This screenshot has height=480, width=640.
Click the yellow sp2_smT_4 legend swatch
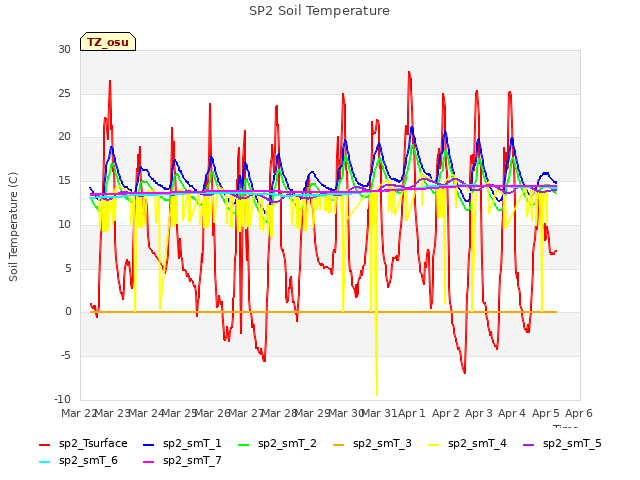(x=434, y=444)
